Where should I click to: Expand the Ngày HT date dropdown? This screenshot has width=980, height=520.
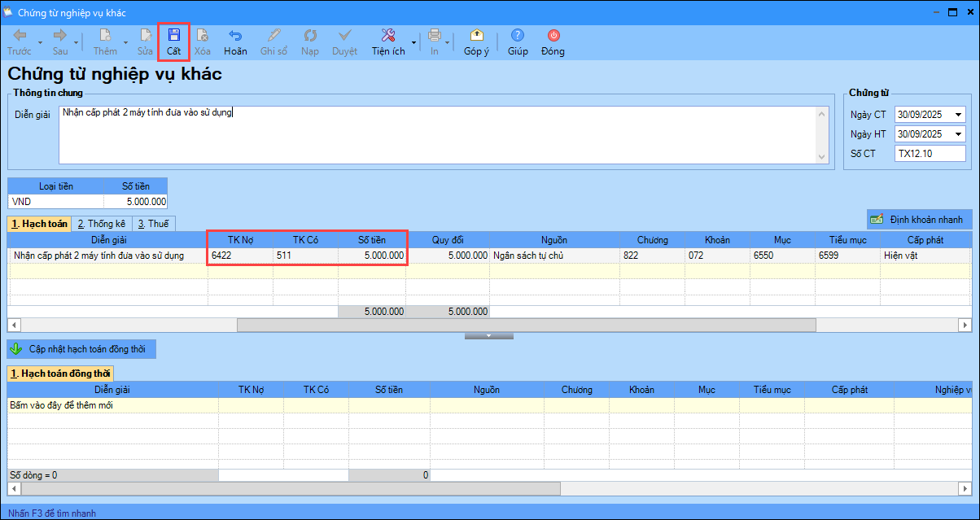[x=957, y=134]
